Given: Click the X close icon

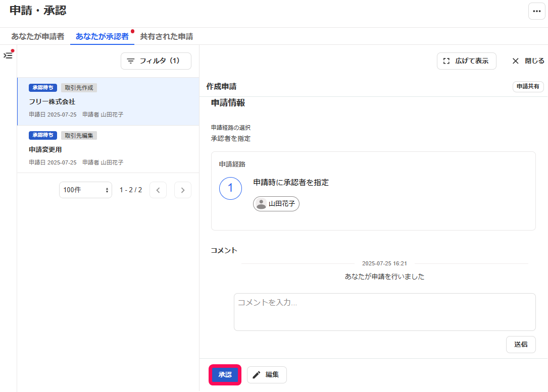Looking at the screenshot, I should [516, 61].
